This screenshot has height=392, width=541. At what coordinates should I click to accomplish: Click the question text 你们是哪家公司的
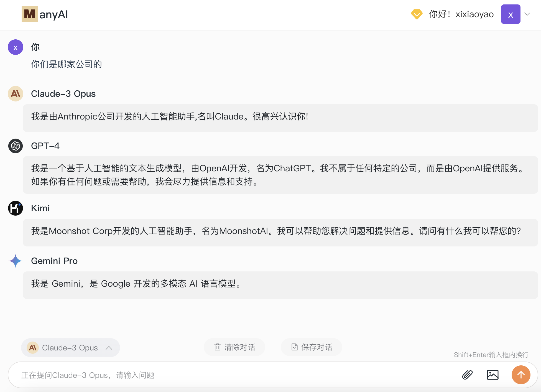point(67,64)
